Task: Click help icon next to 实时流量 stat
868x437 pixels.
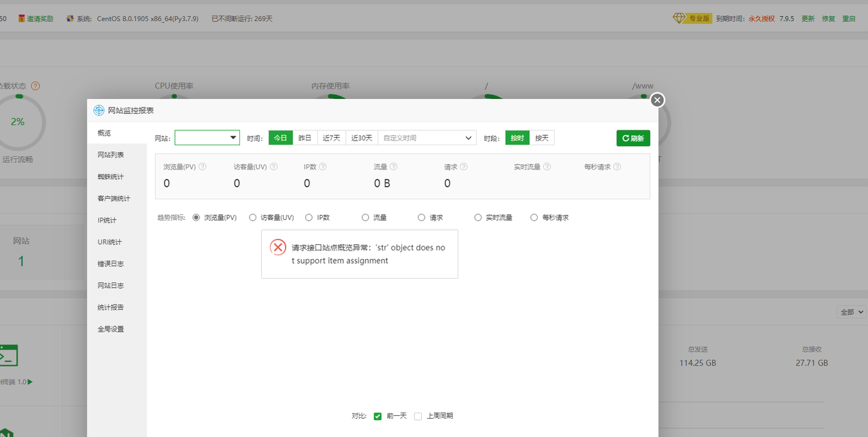Action: click(x=547, y=166)
